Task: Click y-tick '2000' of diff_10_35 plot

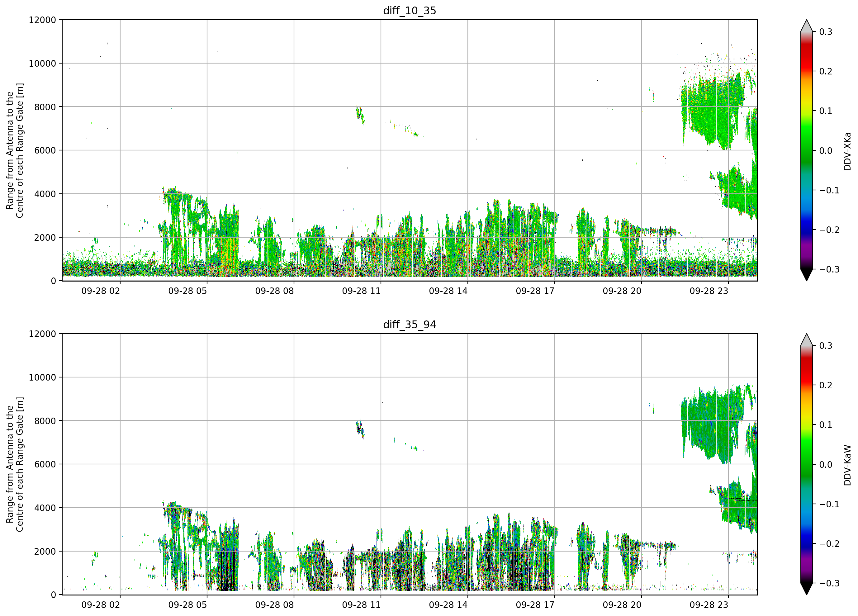Action: click(45, 238)
